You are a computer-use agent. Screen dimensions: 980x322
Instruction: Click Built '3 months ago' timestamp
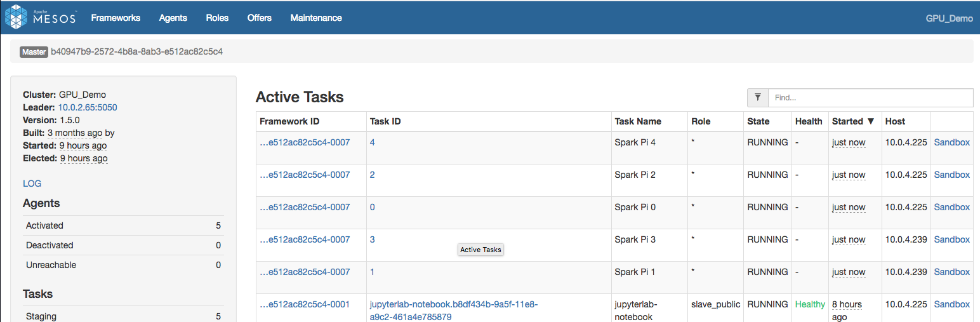click(x=75, y=133)
